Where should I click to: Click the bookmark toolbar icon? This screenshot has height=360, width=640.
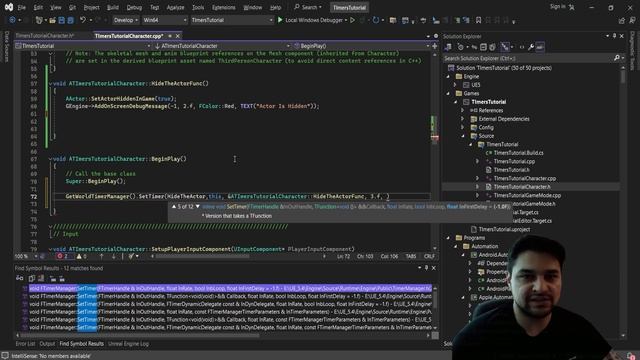coord(478,20)
